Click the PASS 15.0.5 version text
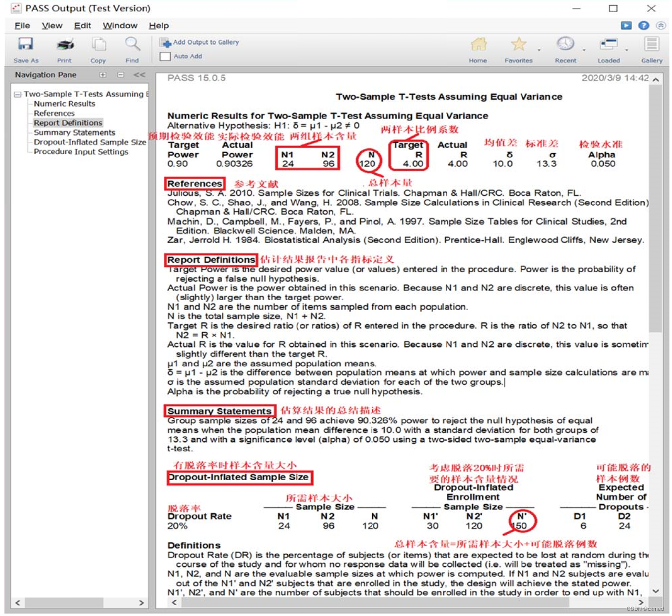 (x=196, y=78)
